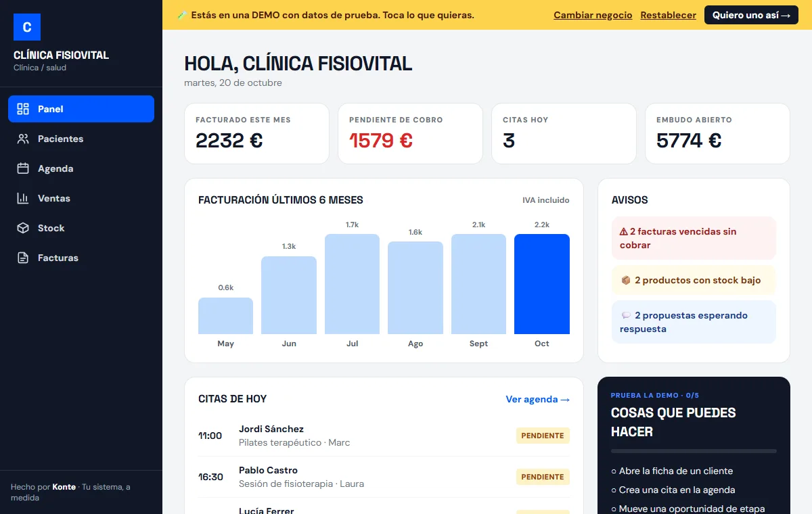
Task: Click the 5774 € funnel amount
Action: pyautogui.click(x=689, y=141)
